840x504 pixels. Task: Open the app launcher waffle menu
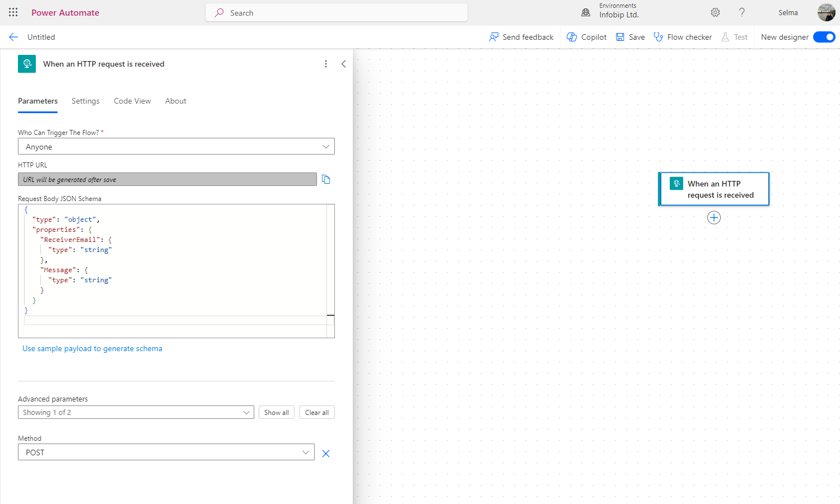(x=13, y=12)
